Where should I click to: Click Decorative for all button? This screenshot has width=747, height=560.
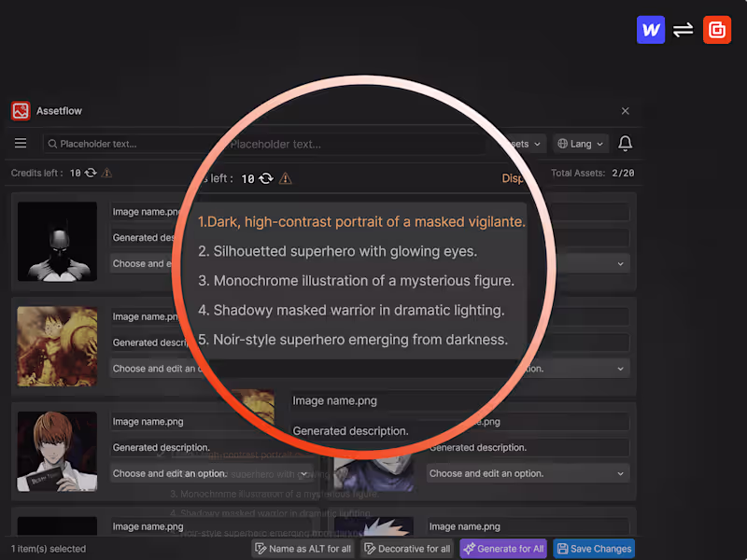click(407, 549)
